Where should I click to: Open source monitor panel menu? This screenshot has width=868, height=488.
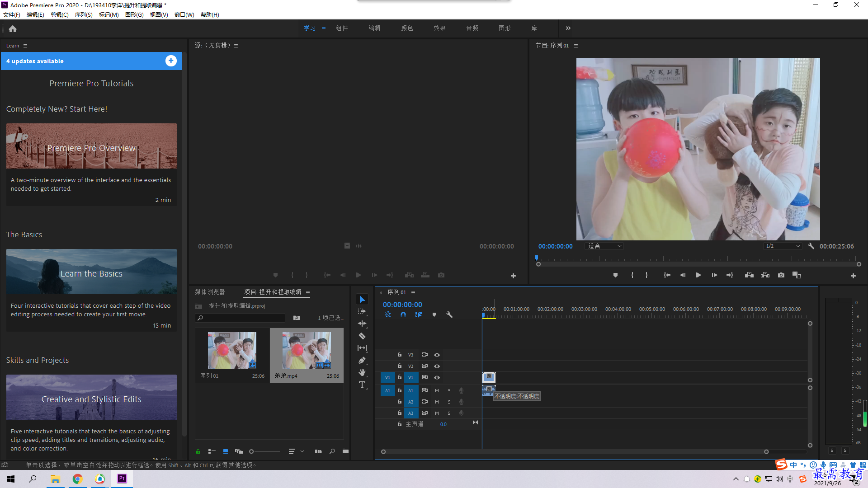(236, 46)
